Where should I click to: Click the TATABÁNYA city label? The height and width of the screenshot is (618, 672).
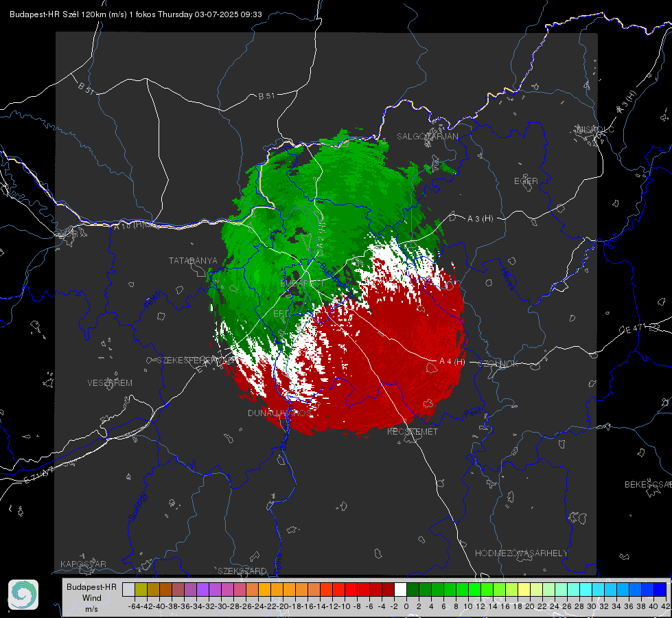pos(193,261)
